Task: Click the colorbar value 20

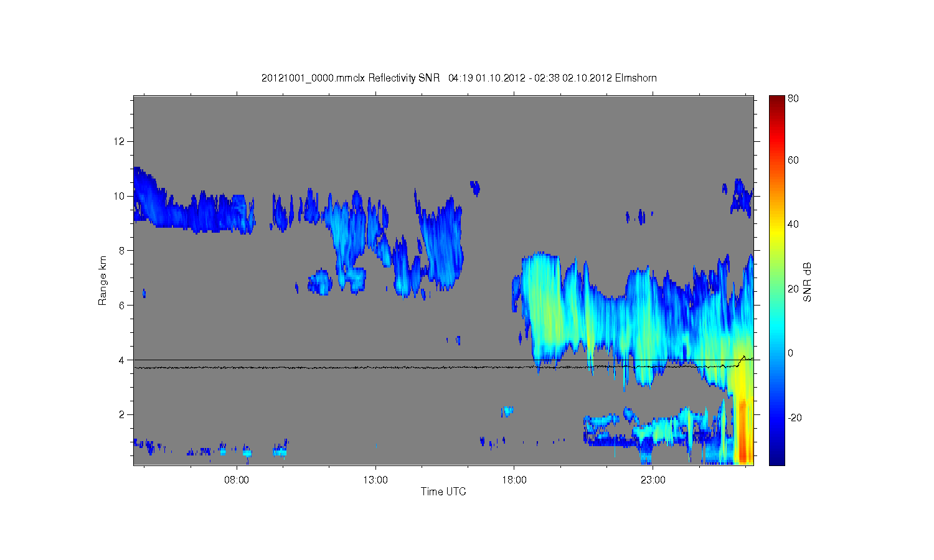Action: pos(793,289)
